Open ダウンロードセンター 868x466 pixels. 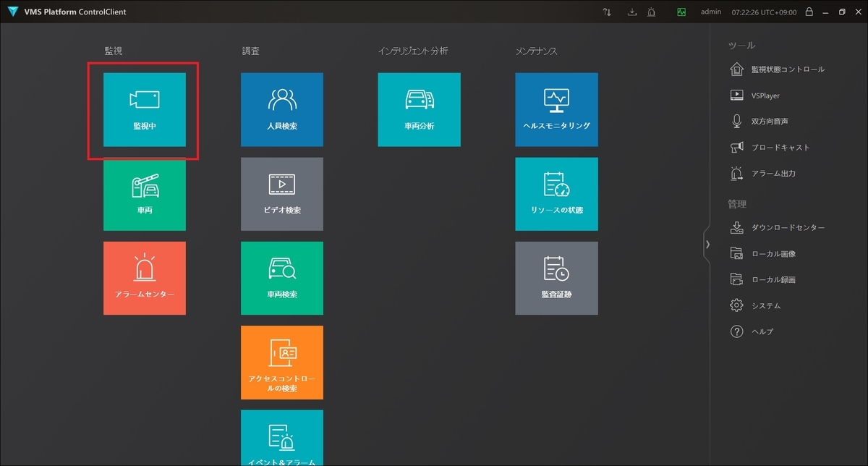click(778, 227)
